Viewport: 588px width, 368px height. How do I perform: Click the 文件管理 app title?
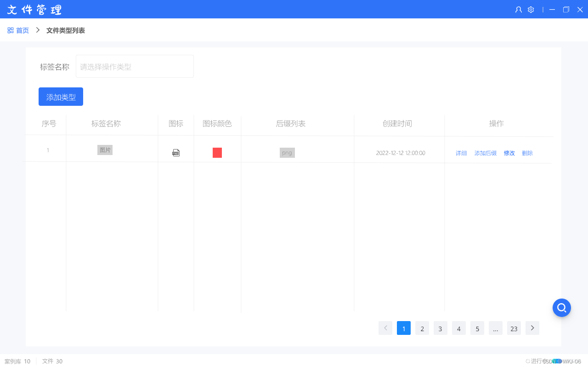pyautogui.click(x=34, y=9)
